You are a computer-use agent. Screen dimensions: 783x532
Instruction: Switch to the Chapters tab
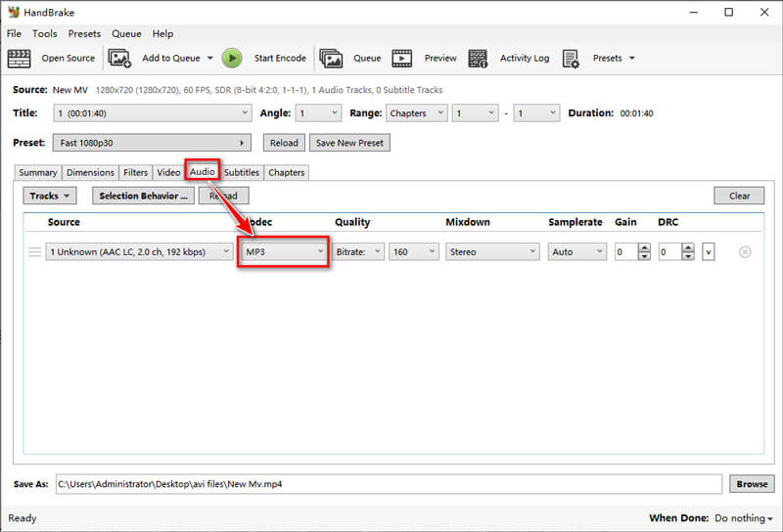point(286,172)
